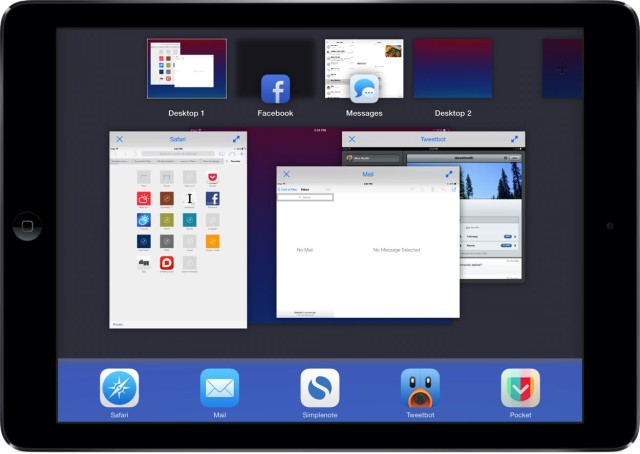Viewport: 640px width, 454px height.
Task: Tap the Safari window title
Action: (x=178, y=139)
